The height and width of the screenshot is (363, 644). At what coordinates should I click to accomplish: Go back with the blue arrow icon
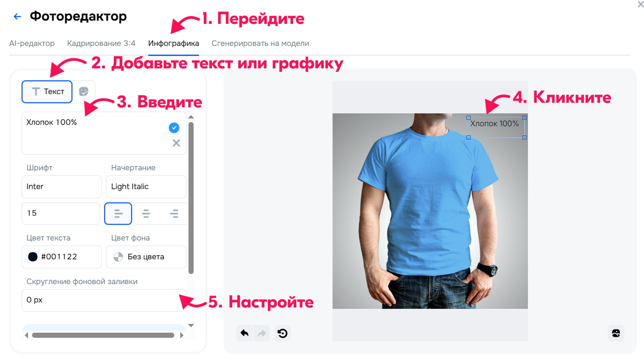point(17,17)
